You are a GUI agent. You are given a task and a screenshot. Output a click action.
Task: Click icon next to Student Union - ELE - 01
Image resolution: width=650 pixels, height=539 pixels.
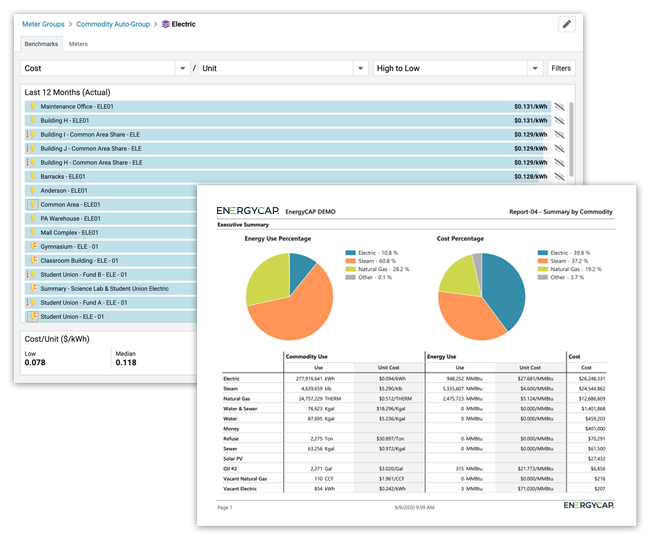[32, 316]
